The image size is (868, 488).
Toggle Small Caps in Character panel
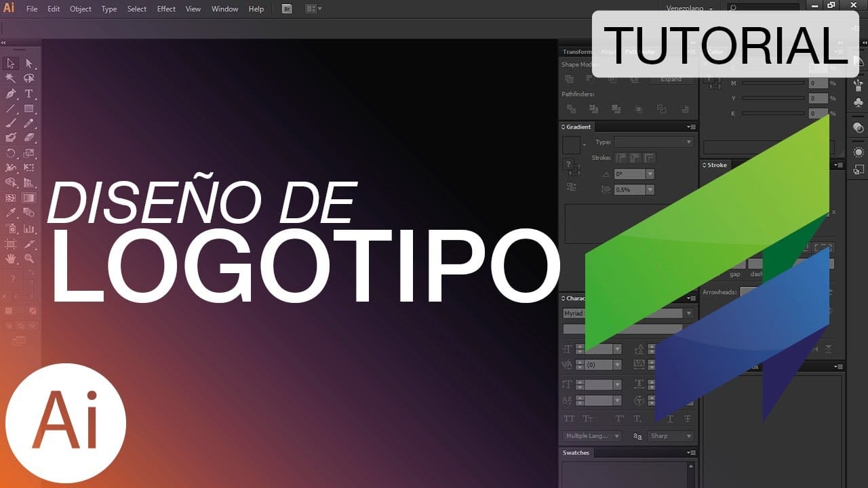[x=588, y=419]
